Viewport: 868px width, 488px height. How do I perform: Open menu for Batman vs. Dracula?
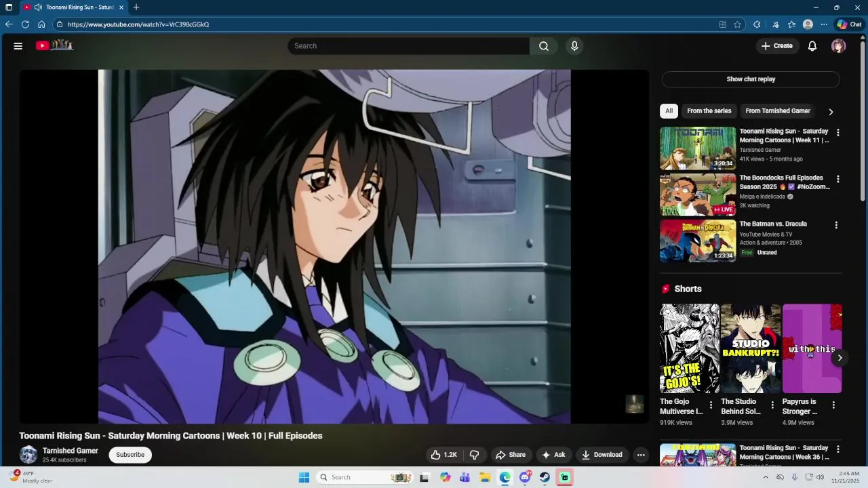pos(836,225)
